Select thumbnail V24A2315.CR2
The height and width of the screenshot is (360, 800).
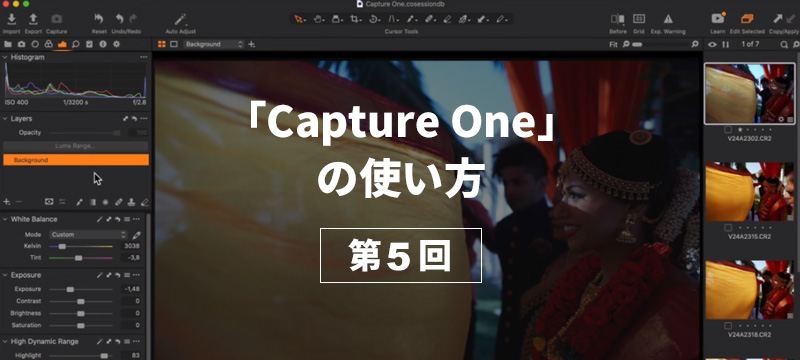coord(749,192)
